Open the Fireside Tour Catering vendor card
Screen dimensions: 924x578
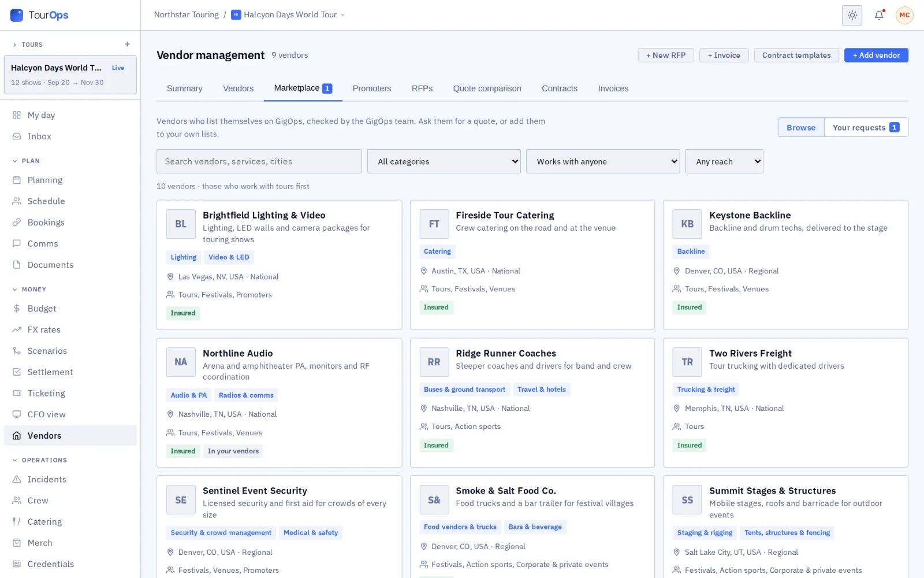(532, 265)
